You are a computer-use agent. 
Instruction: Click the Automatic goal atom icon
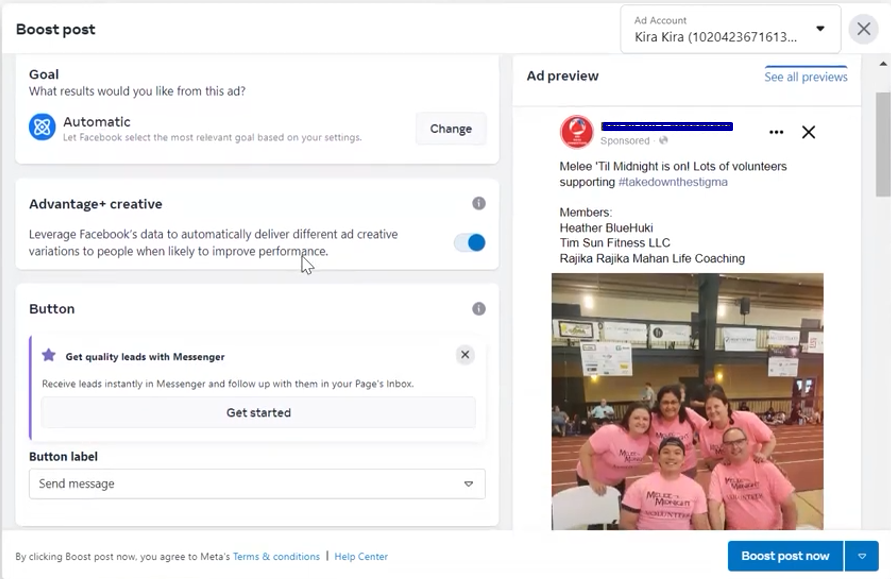(x=42, y=128)
